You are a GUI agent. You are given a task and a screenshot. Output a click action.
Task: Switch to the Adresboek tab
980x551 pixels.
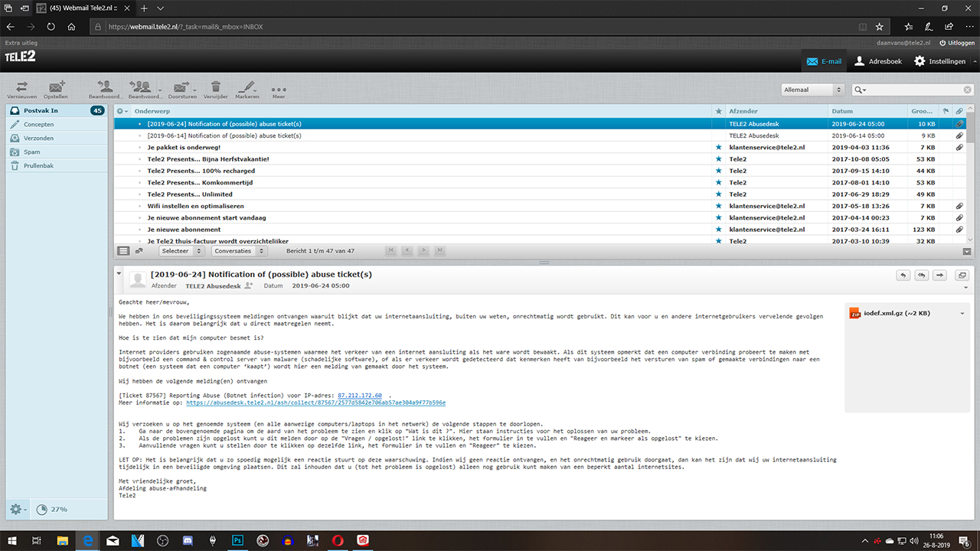(877, 61)
